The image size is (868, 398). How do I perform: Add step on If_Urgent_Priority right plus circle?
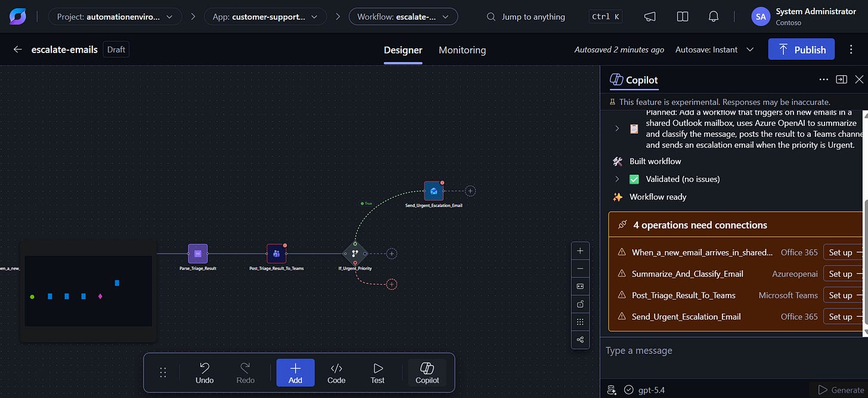tap(392, 254)
